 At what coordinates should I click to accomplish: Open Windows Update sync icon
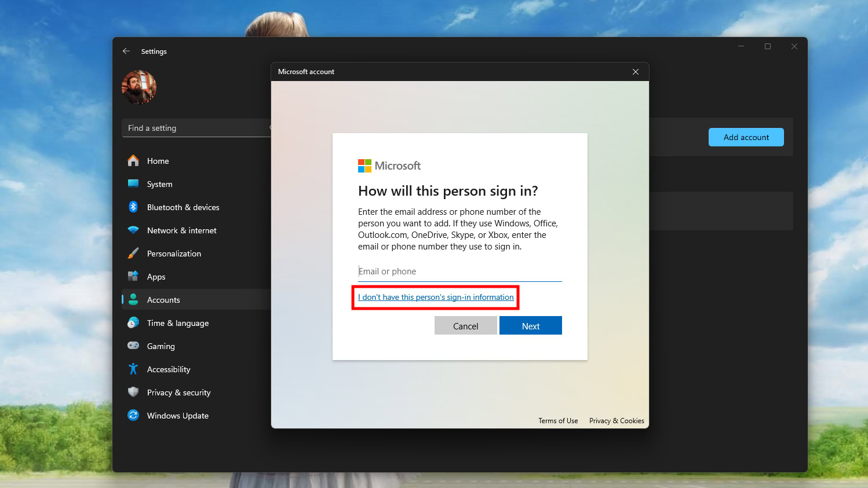133,416
